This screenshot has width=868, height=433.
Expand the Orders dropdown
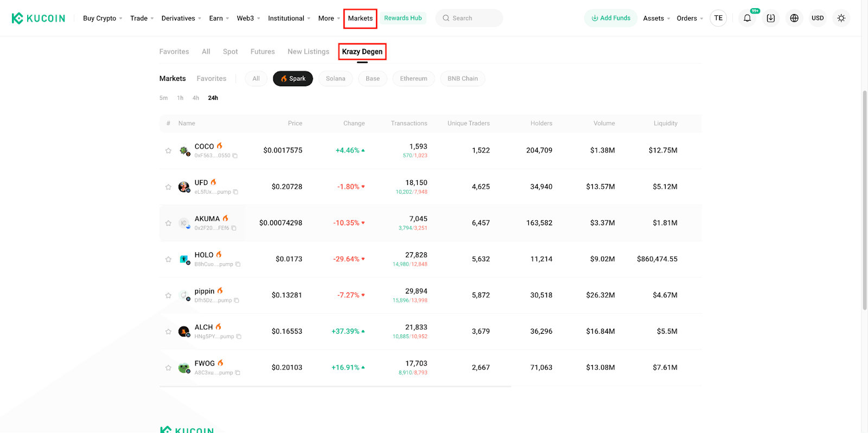[x=690, y=18]
